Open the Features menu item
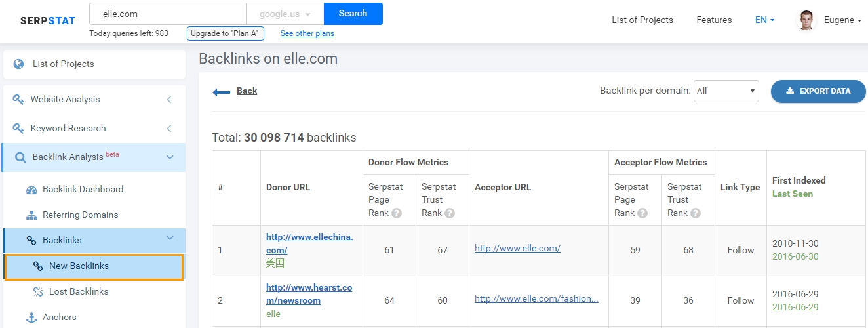The width and height of the screenshot is (868, 328). point(714,20)
